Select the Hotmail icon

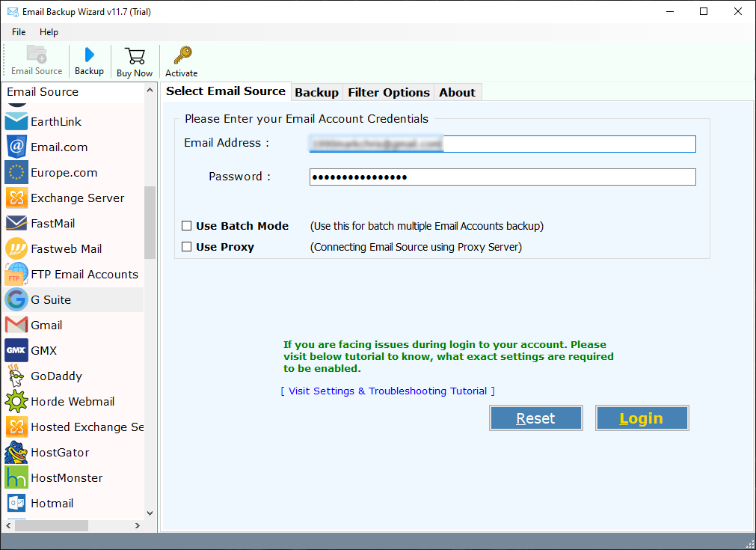16,503
